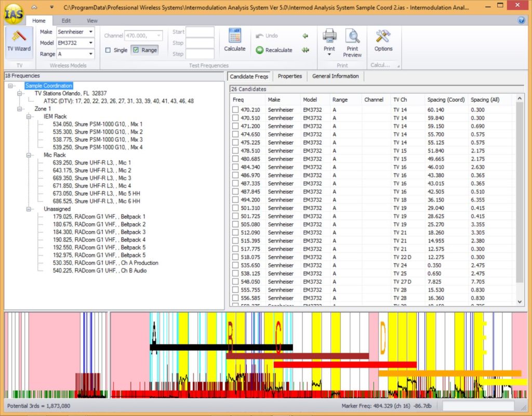Click the Stop frequency input field
This screenshot has height=416, width=532.
(x=200, y=43)
